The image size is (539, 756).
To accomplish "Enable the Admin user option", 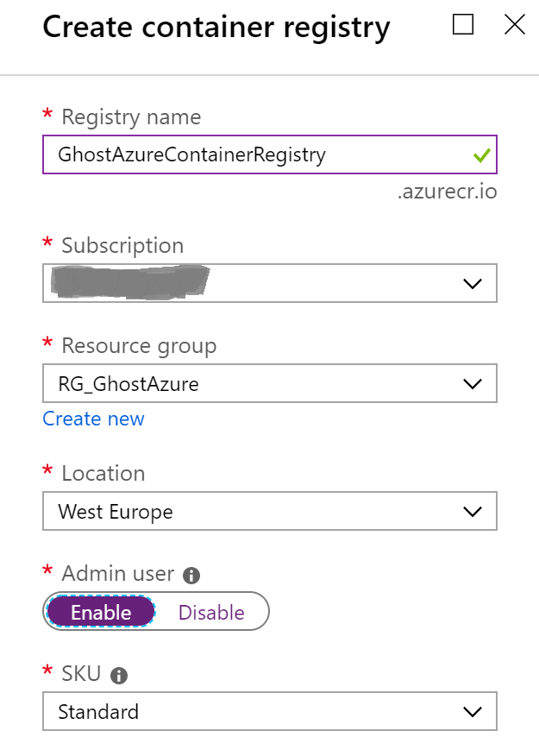I will click(x=102, y=612).
